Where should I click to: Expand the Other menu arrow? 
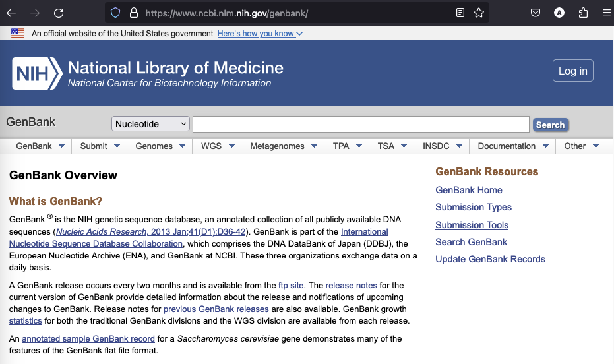click(x=596, y=146)
